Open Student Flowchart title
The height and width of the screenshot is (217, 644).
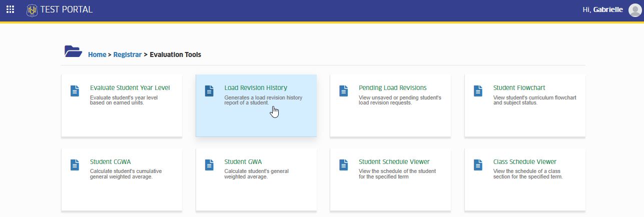click(519, 88)
